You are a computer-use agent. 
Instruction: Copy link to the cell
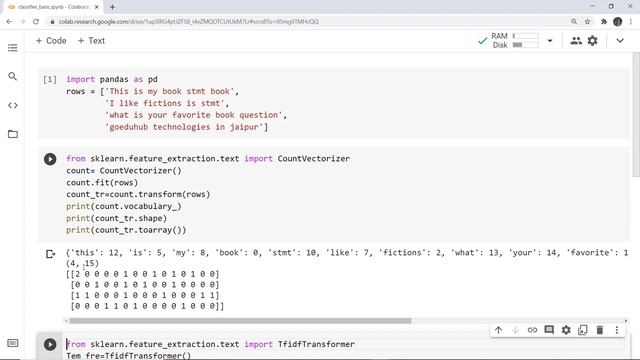point(532,330)
